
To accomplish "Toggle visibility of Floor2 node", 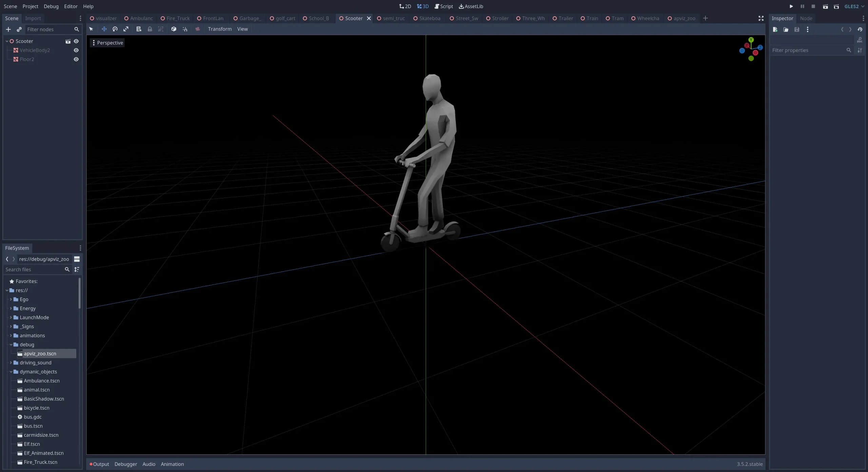I will [x=76, y=59].
